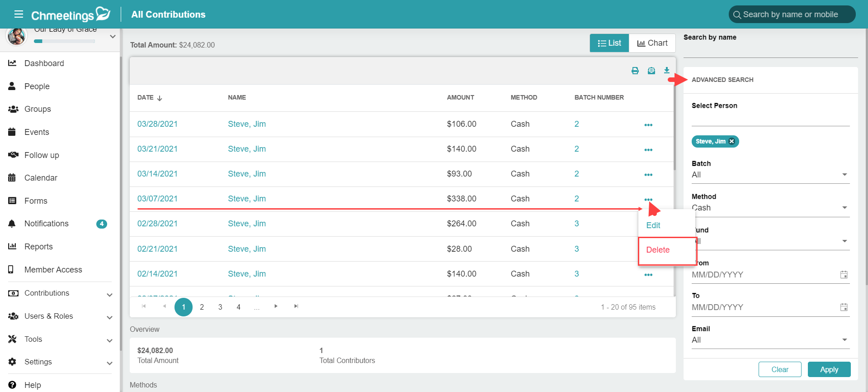This screenshot has width=868, height=392.
Task: Open the 03/28/2021 contribution date link
Action: click(x=157, y=124)
